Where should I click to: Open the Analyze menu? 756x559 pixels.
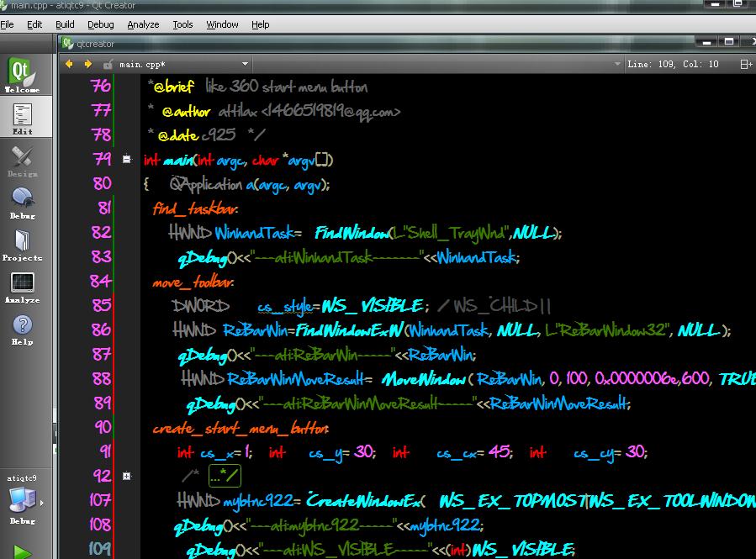coord(143,24)
